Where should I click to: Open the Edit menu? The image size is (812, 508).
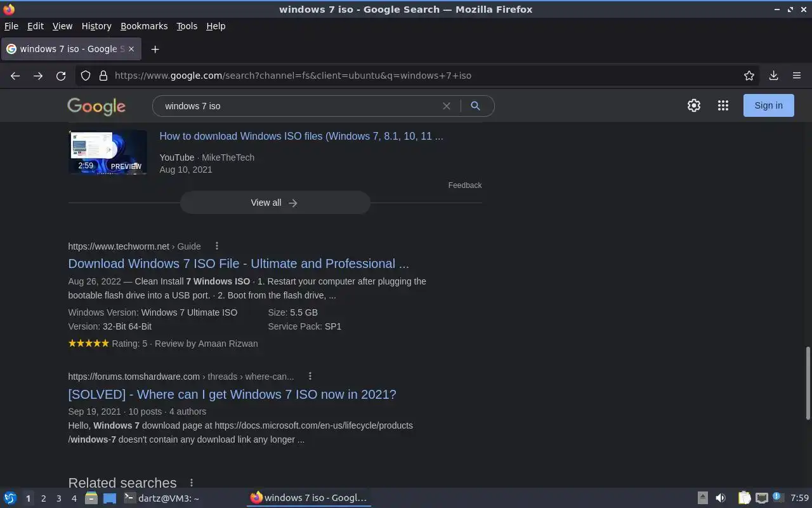(x=36, y=26)
